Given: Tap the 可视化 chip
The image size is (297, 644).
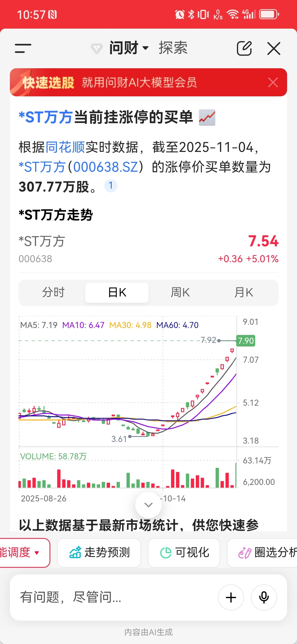Looking at the screenshot, I should pos(184,553).
